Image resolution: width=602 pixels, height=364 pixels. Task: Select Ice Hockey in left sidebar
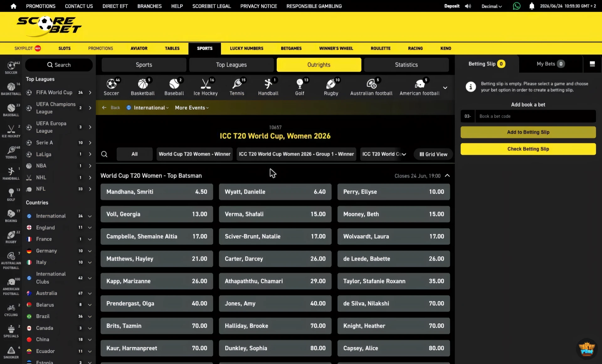(x=11, y=131)
